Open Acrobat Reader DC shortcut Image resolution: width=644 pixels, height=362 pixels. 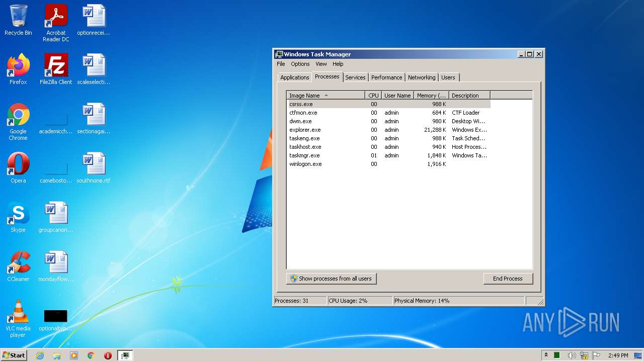pos(56,23)
